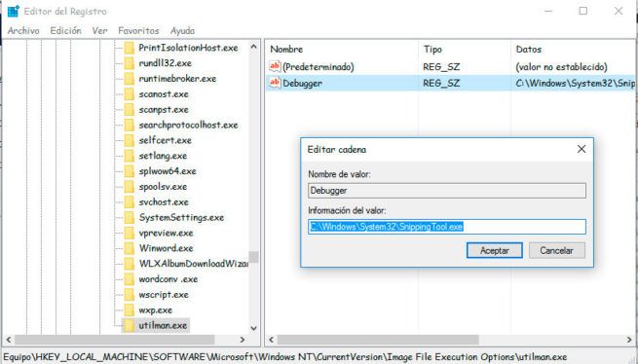The image size is (638, 364).
Task: Open the Archivo menu
Action: click(x=23, y=30)
